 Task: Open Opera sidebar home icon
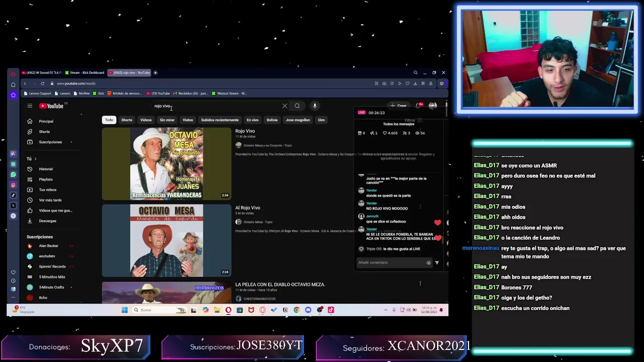[13, 84]
